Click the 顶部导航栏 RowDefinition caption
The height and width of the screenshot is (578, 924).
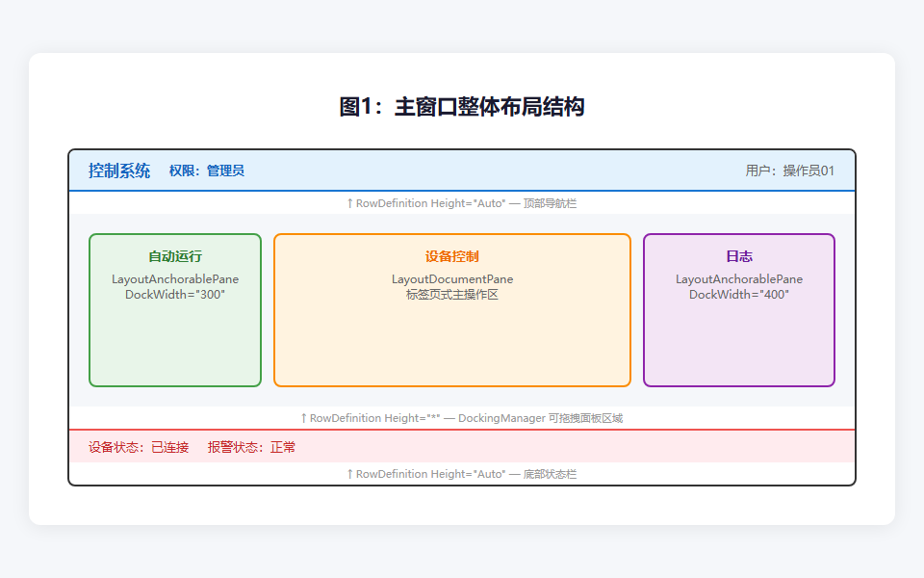pos(462,203)
